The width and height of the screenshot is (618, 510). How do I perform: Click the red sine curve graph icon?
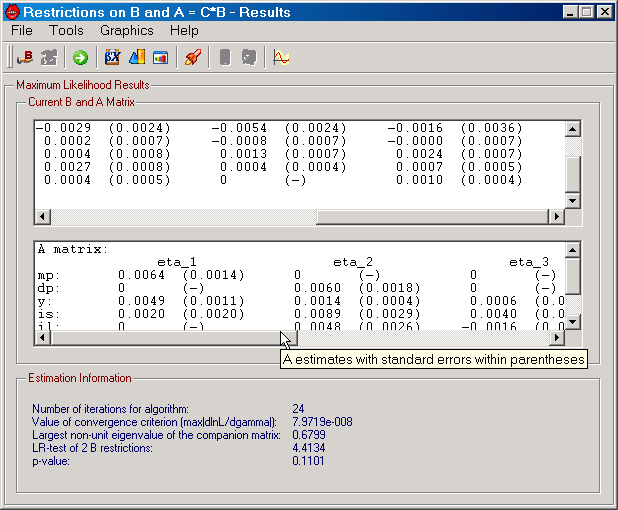(x=281, y=58)
